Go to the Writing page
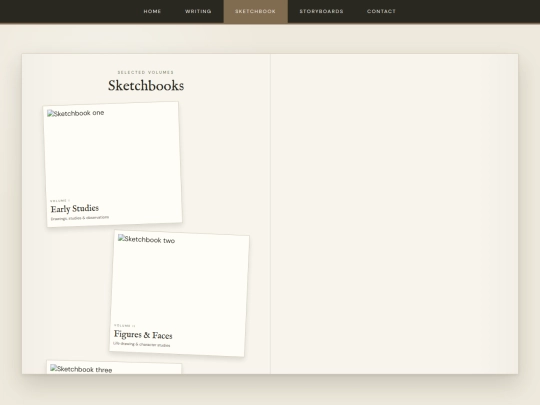This screenshot has height=405, width=540. point(198,11)
